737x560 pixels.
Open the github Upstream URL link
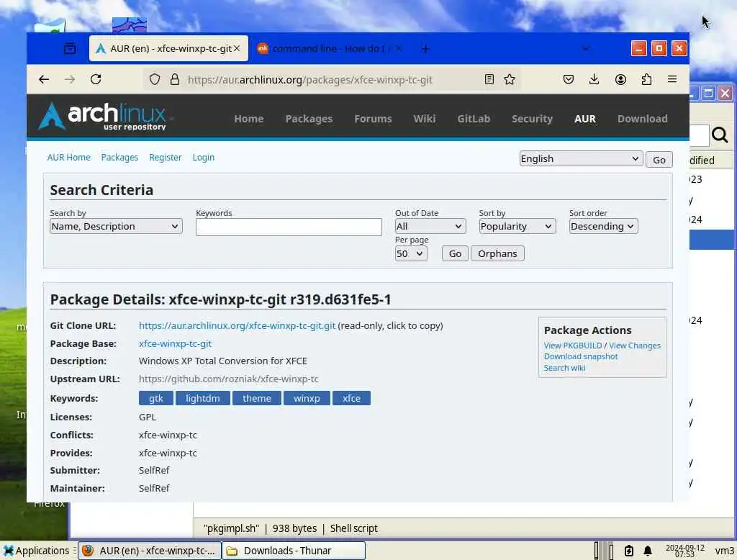pyautogui.click(x=228, y=379)
